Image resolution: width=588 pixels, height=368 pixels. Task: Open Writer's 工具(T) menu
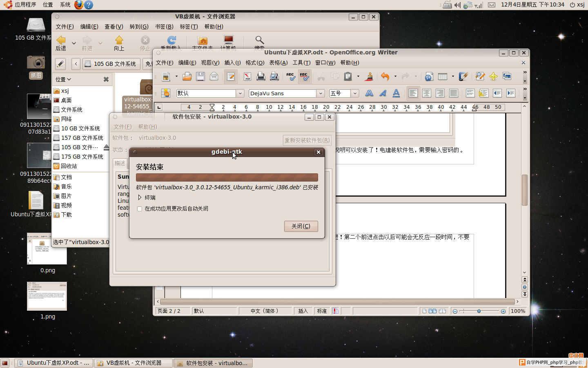click(x=301, y=63)
